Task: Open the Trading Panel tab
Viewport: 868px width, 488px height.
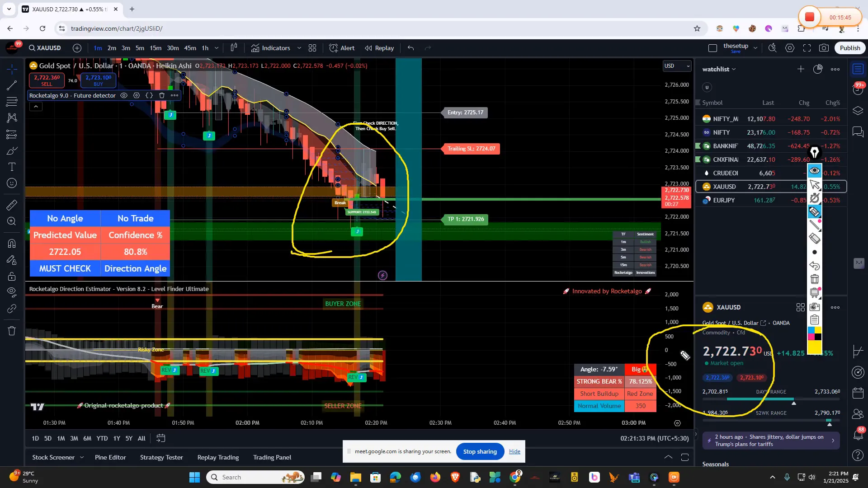Action: tap(272, 457)
